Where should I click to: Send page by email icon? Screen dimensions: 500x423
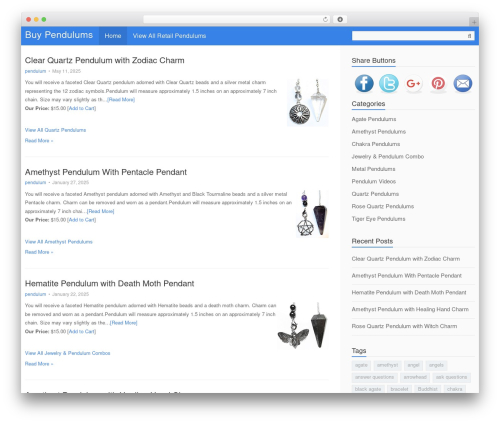463,83
